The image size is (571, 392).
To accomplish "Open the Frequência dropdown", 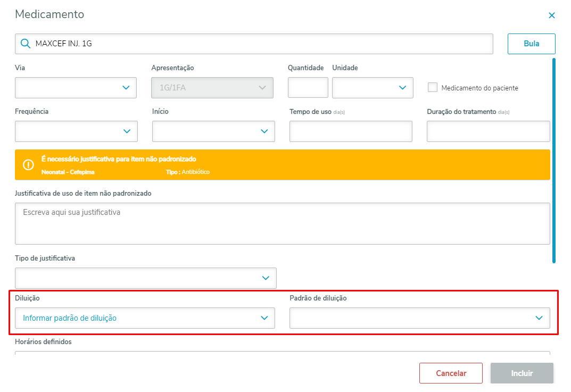I will (76, 131).
